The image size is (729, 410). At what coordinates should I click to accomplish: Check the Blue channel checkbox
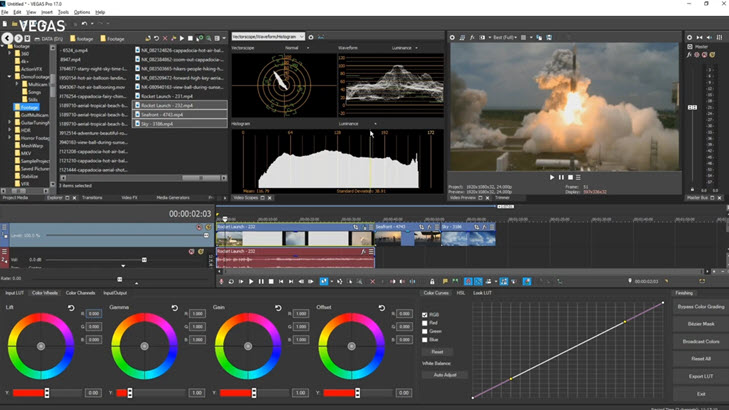coord(425,339)
